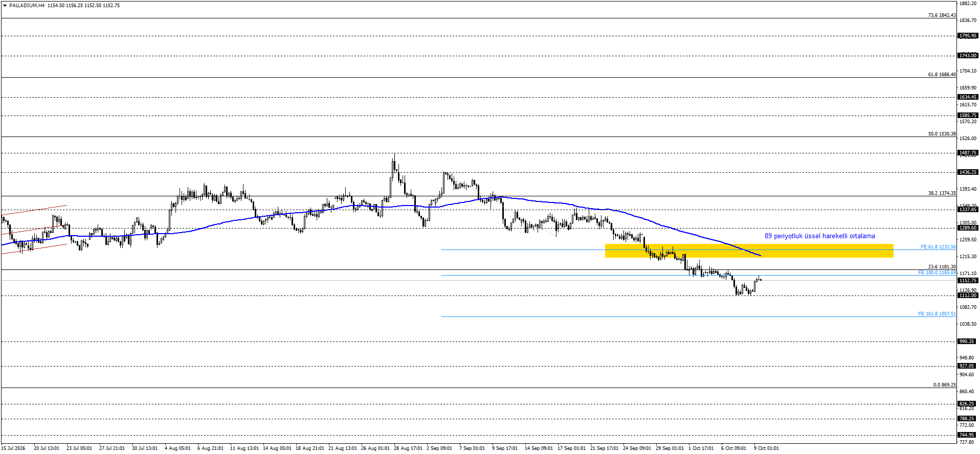Screen dimensions: 980x454
Task: Click the 826.25 price level tag
Action: [968, 404]
